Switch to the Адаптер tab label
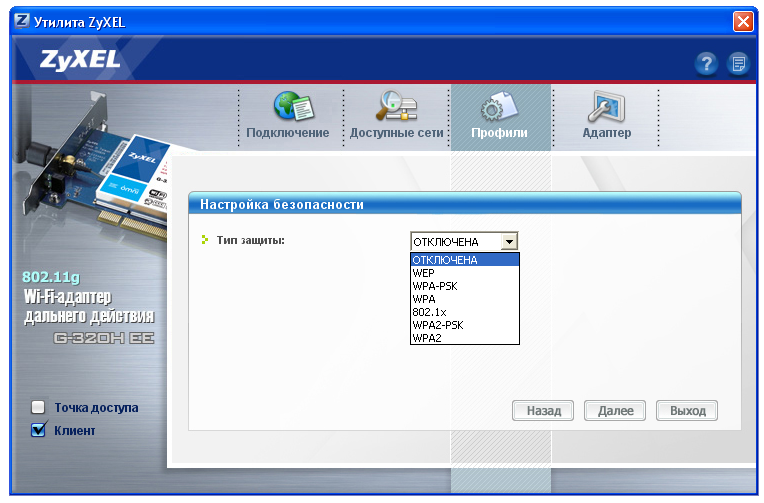 (607, 133)
